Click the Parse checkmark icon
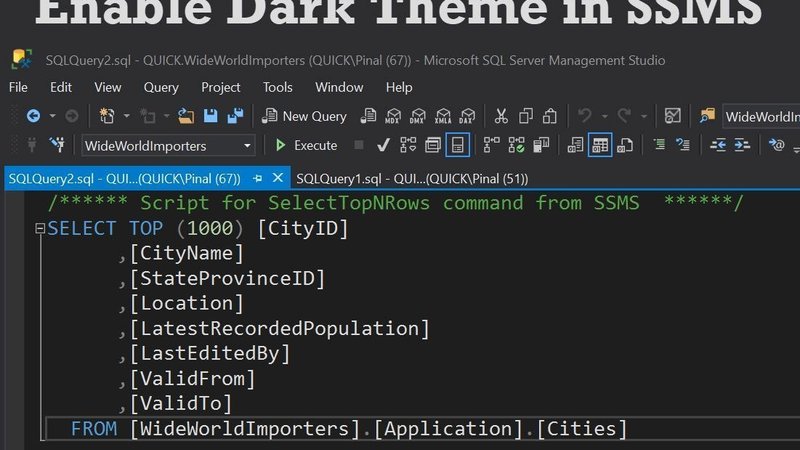The height and width of the screenshot is (450, 800). [x=382, y=145]
